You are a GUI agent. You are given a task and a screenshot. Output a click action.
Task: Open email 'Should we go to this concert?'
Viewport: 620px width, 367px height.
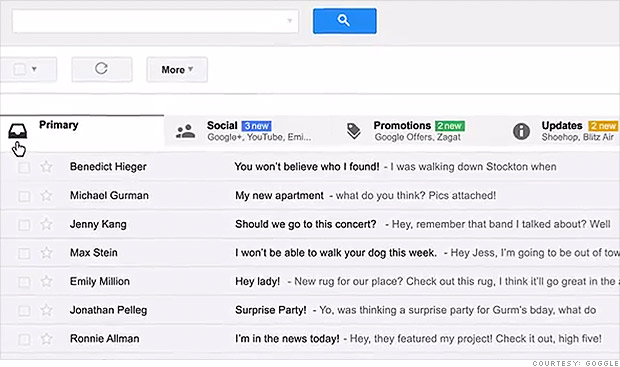coord(306,224)
